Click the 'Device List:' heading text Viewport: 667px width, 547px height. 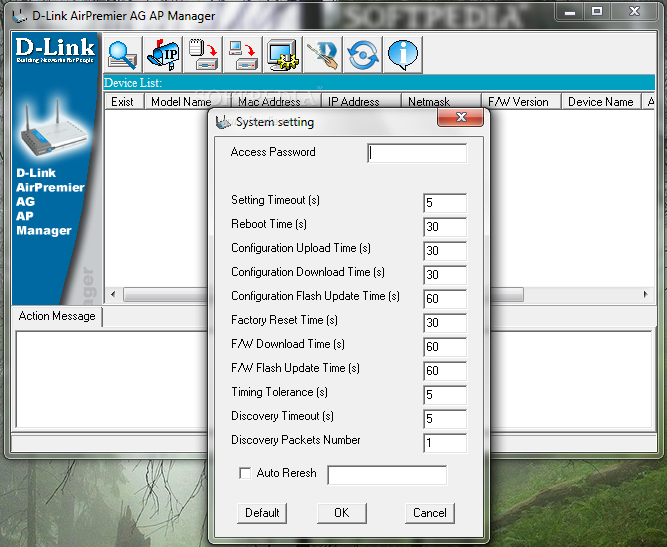click(x=133, y=83)
